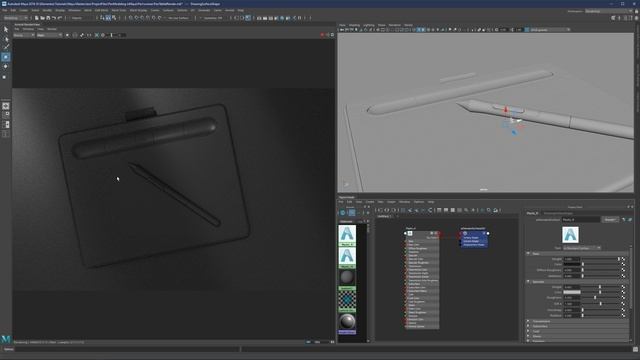Enable Select by object type mode
The image size is (640, 360).
(x=108, y=18)
